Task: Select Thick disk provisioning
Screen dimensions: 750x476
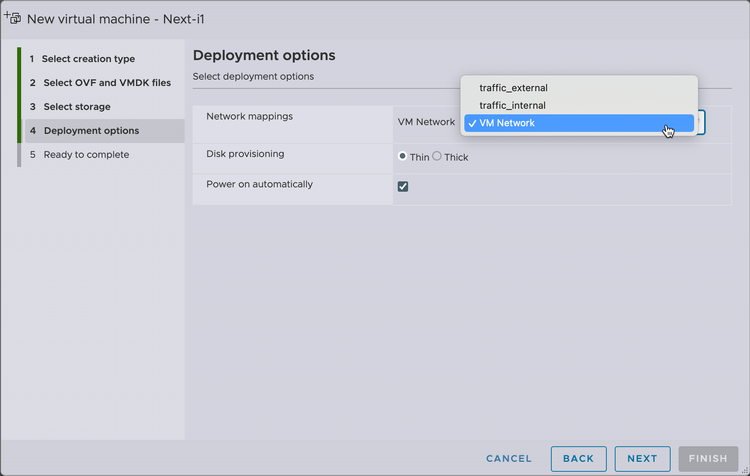Action: (437, 157)
